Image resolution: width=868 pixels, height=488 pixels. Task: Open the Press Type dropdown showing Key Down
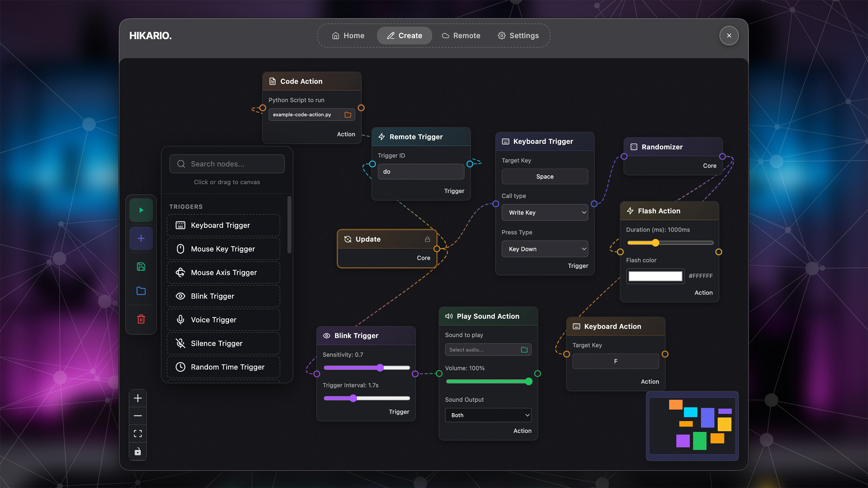tap(545, 249)
